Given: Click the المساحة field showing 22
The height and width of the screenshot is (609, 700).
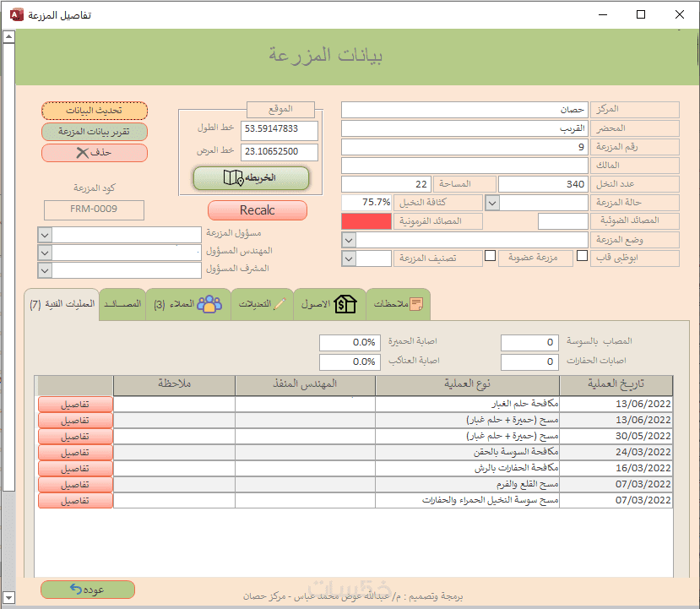Looking at the screenshot, I should coord(386,184).
